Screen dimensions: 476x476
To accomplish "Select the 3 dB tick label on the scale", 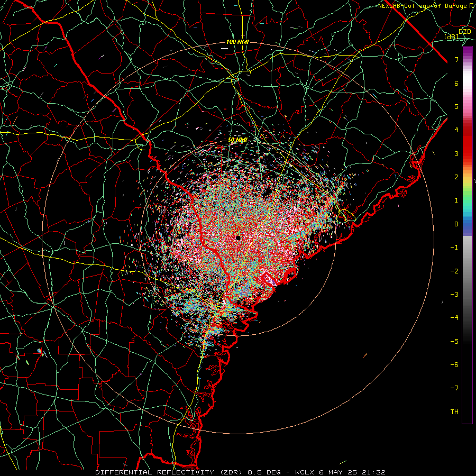I will pos(456,153).
